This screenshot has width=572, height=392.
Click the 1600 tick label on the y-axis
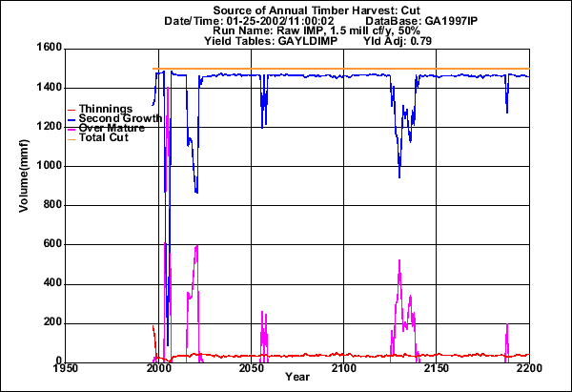coord(48,48)
